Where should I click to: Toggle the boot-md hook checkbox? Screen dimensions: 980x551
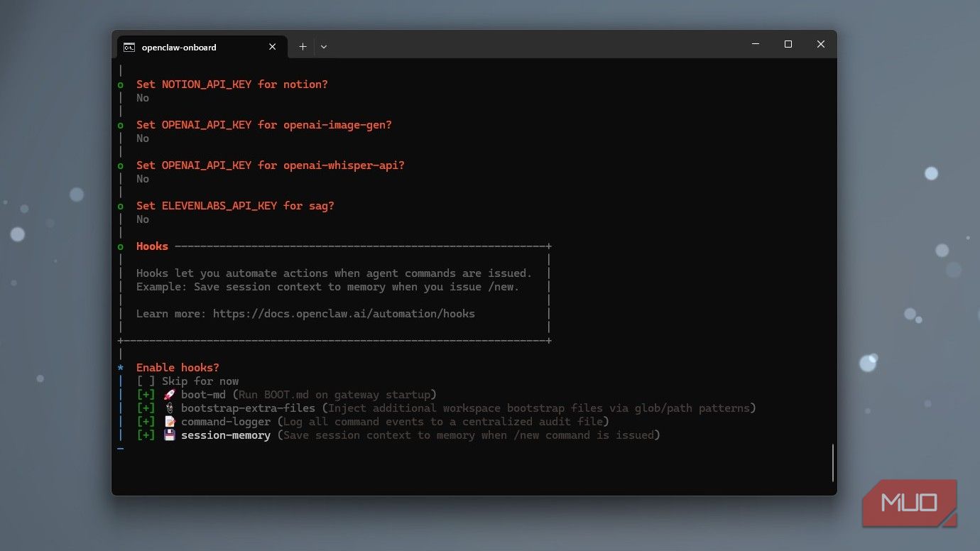tap(146, 395)
